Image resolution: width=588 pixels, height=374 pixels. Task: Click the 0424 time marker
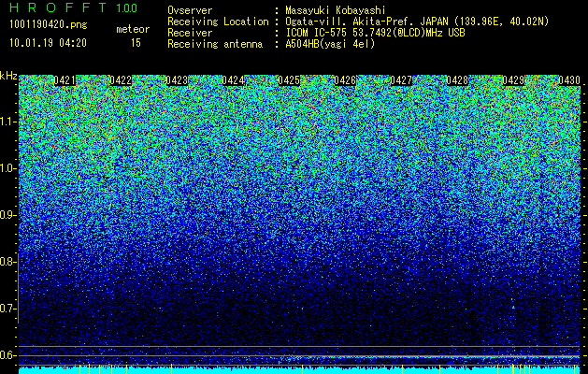[x=233, y=80]
